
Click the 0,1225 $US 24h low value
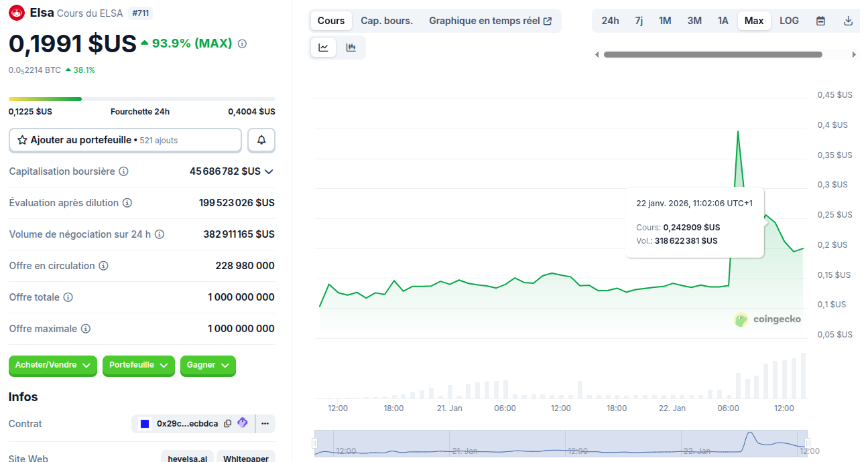pos(30,112)
